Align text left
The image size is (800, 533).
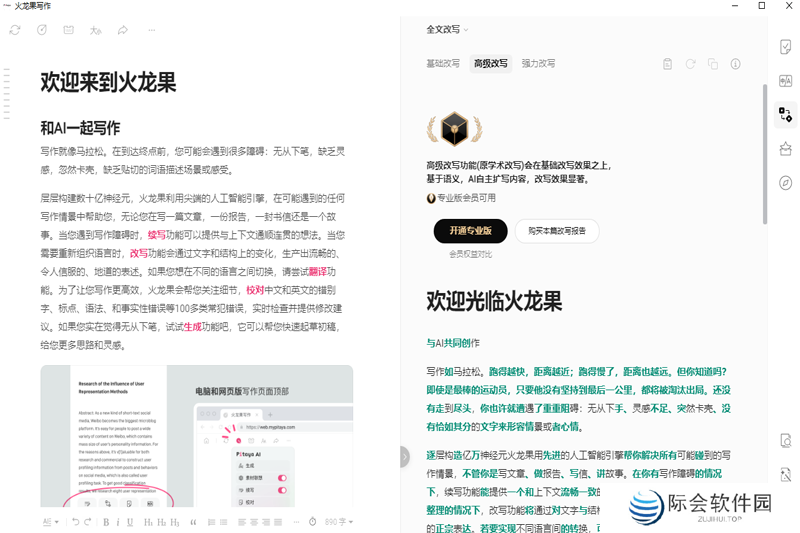242,522
